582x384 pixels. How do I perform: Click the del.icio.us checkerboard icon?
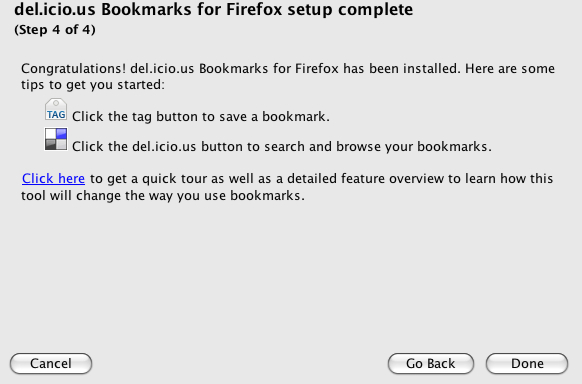pos(56,139)
